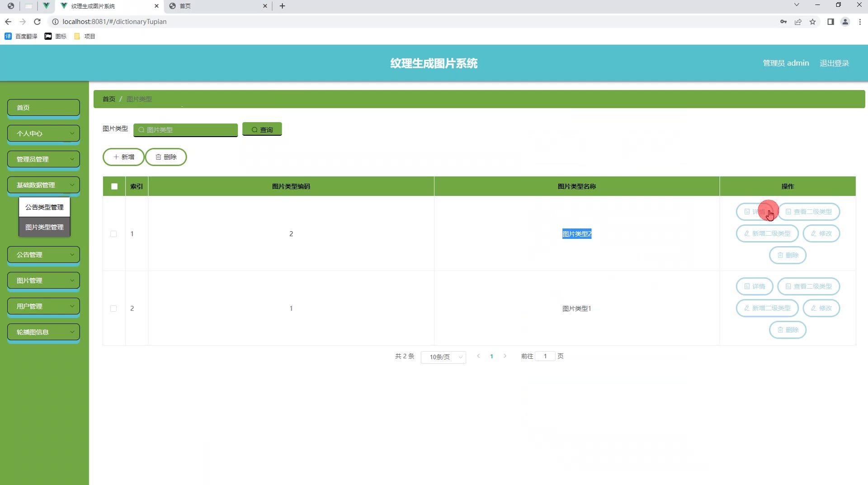The image size is (868, 485).
Task: Bookmark this page using the star icon
Action: [812, 22]
